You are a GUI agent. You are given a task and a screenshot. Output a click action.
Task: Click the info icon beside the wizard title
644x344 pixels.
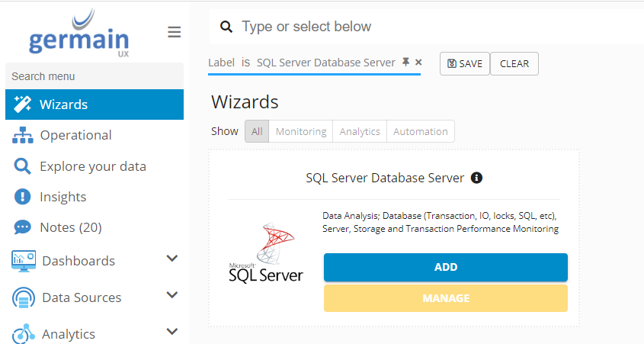477,178
